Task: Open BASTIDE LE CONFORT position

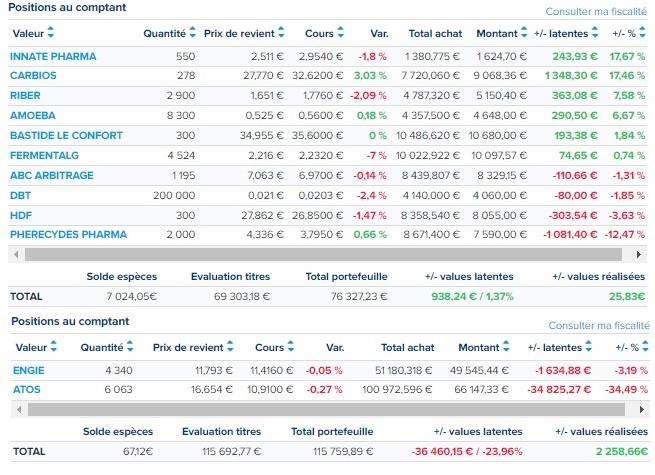Action: (x=66, y=136)
